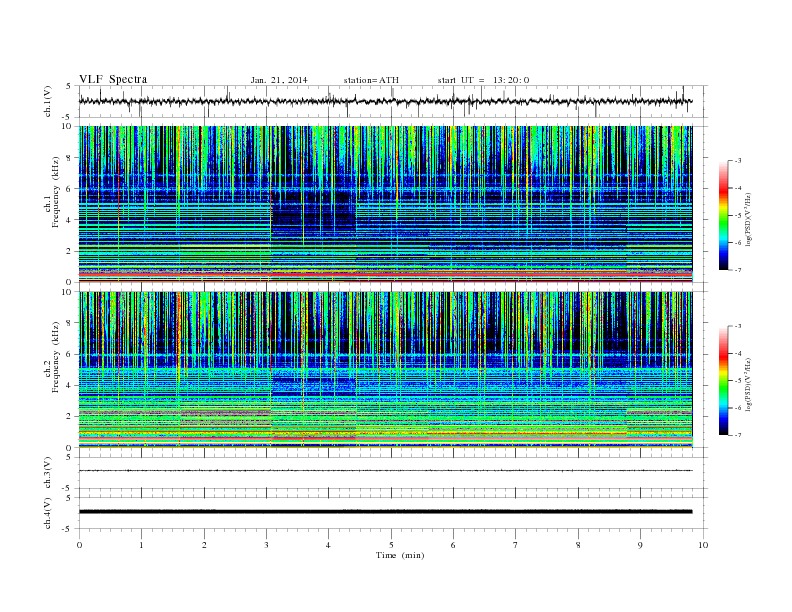Click the time axis tick label '2'
This screenshot has width=792, height=612.
coord(204,545)
